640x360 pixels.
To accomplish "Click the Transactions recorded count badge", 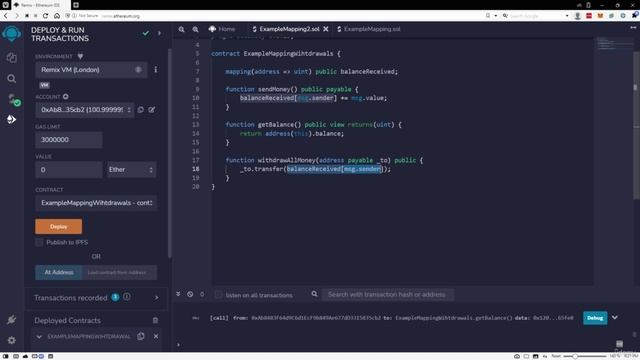I will point(115,297).
